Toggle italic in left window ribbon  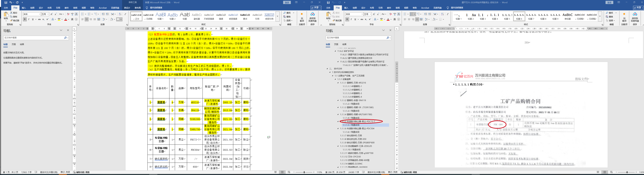click(x=29, y=19)
